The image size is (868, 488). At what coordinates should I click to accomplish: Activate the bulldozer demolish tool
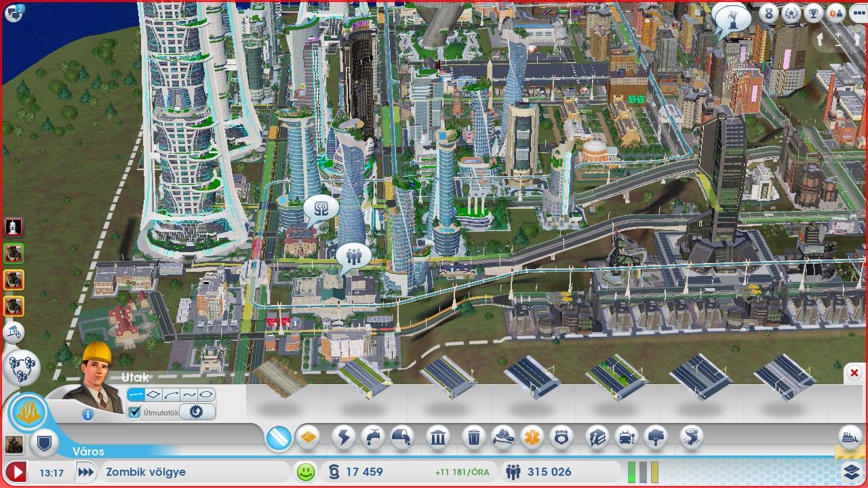click(x=850, y=436)
